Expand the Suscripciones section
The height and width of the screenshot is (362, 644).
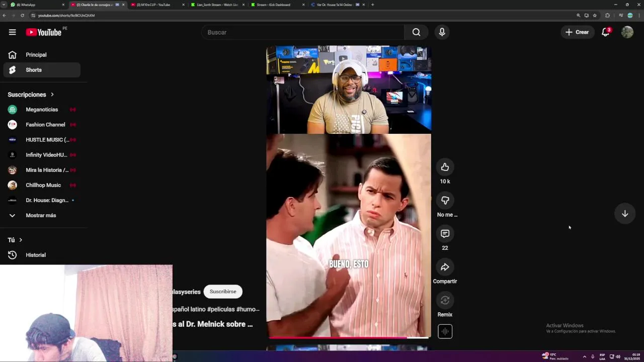click(x=31, y=95)
